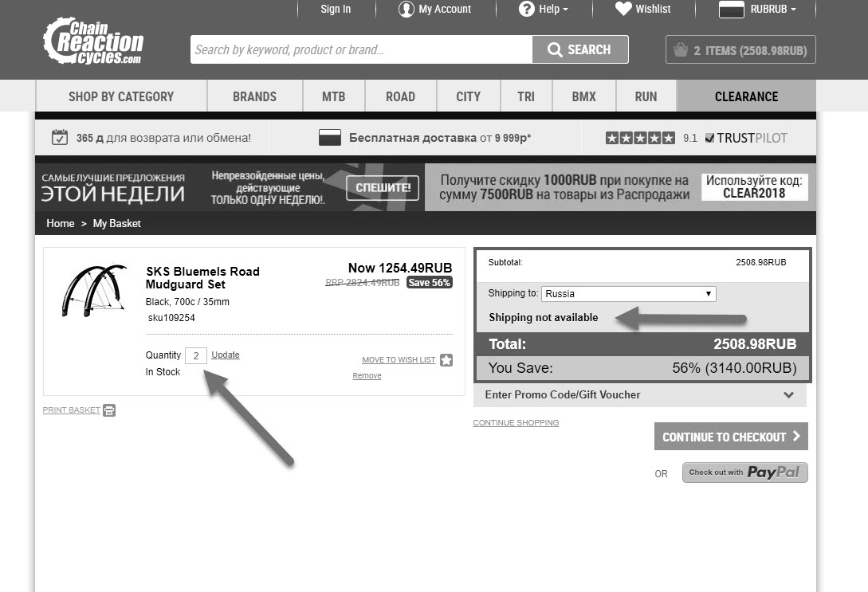Click the magnifier icon in Search button

coord(555,49)
